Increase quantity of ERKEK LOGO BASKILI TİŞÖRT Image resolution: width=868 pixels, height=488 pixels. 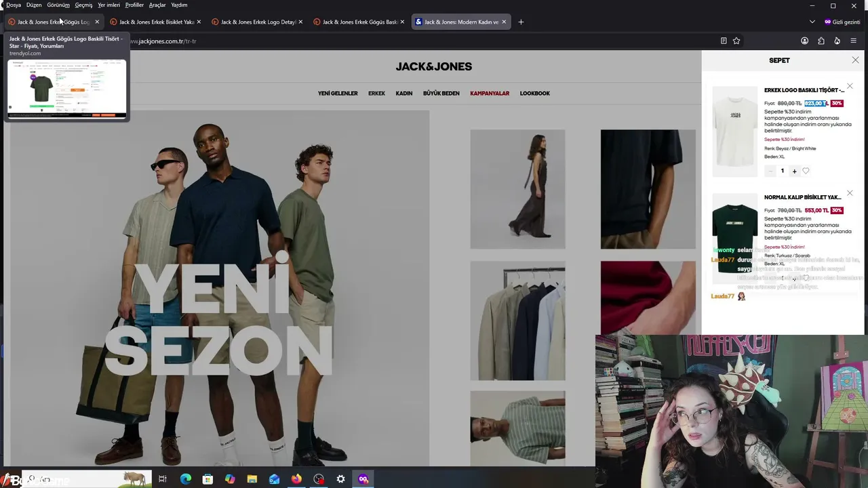point(795,171)
